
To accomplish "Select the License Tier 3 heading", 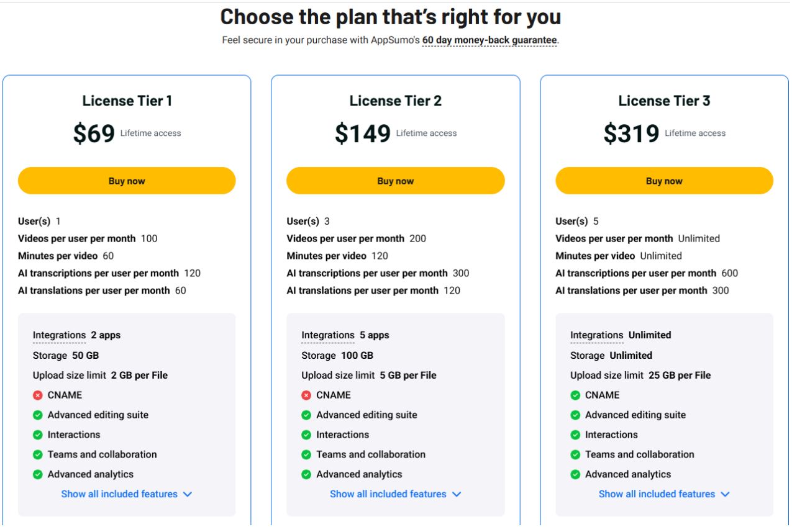I will coord(664,101).
